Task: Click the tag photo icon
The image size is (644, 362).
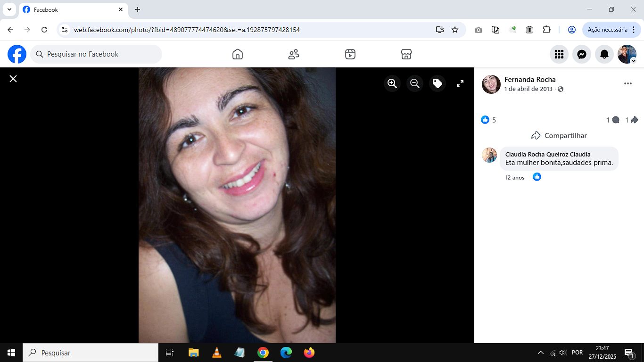Action: (438, 83)
